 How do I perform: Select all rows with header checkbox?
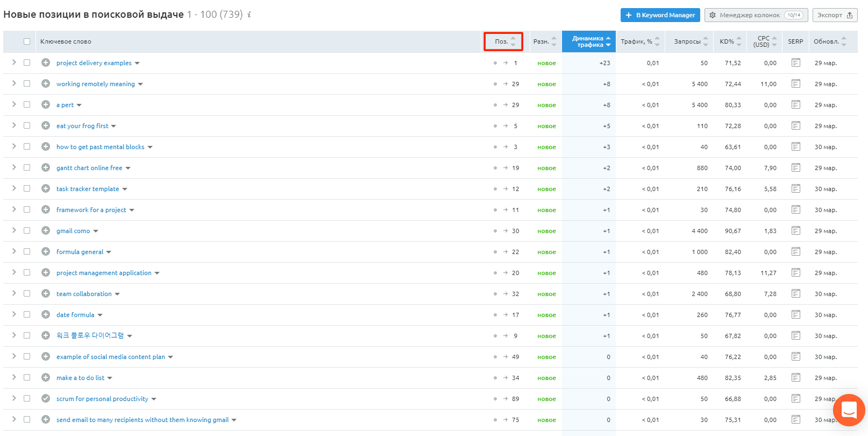(x=27, y=41)
